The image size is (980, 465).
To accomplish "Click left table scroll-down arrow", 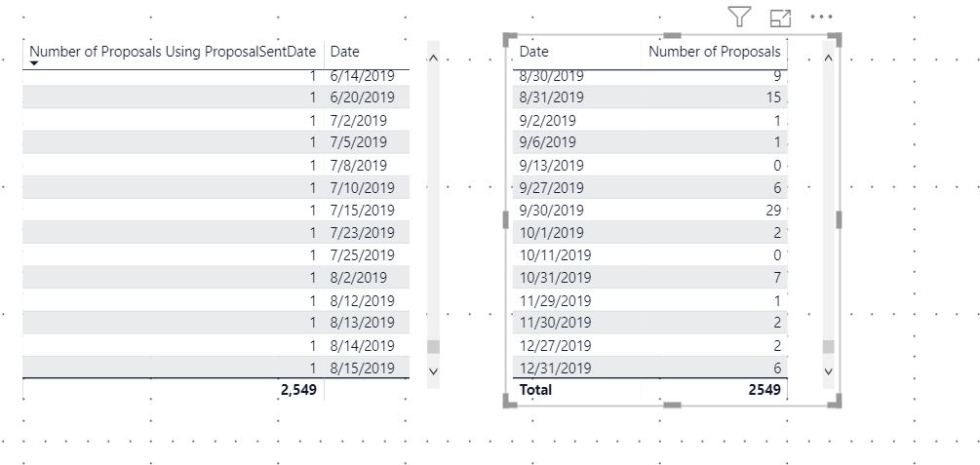I will tap(434, 370).
